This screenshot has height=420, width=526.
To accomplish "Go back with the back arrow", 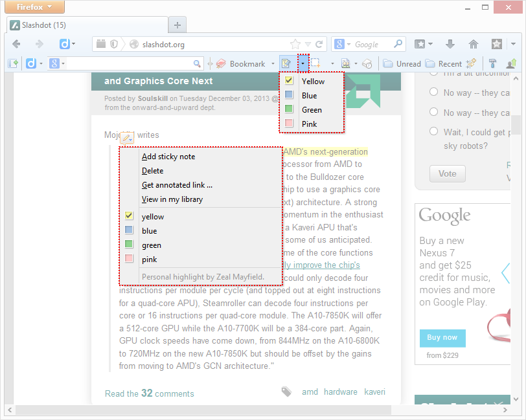I will pos(16,44).
